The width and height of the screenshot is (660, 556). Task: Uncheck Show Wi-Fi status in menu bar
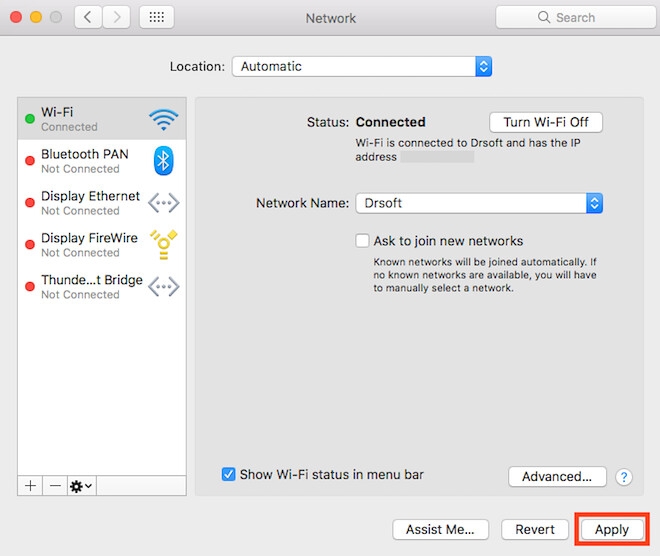coord(229,474)
